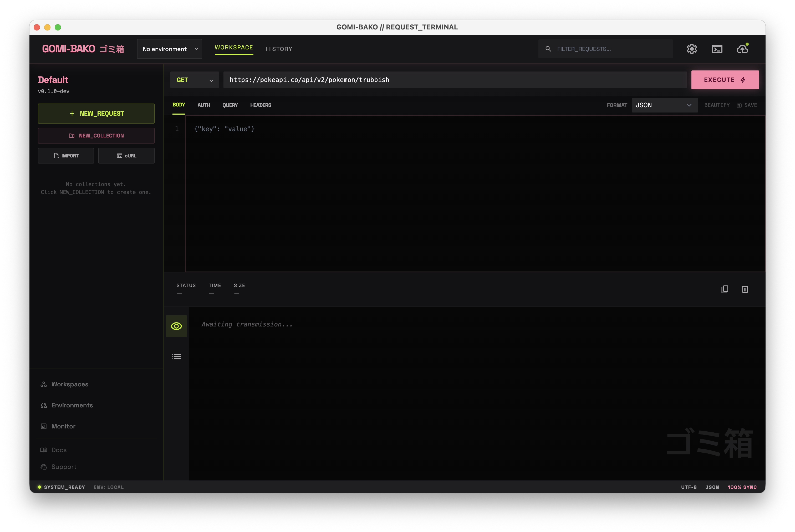Switch to the HISTORY tab
795x532 pixels.
click(x=279, y=49)
